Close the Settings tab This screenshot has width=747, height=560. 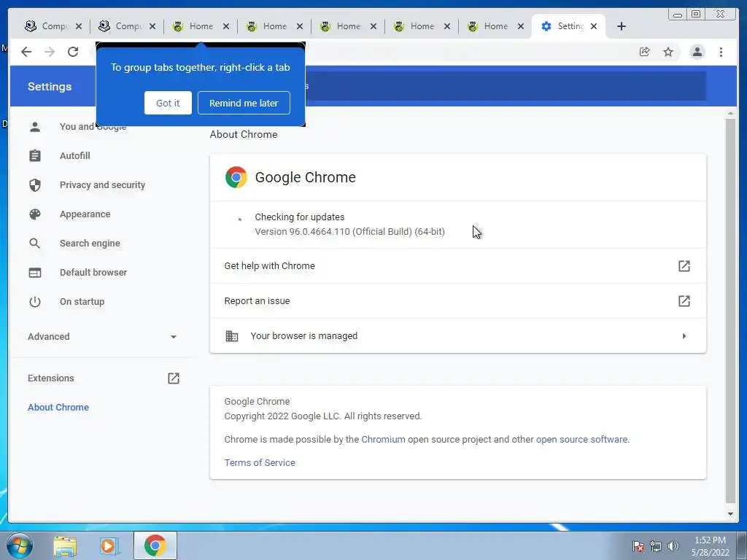[x=594, y=26]
